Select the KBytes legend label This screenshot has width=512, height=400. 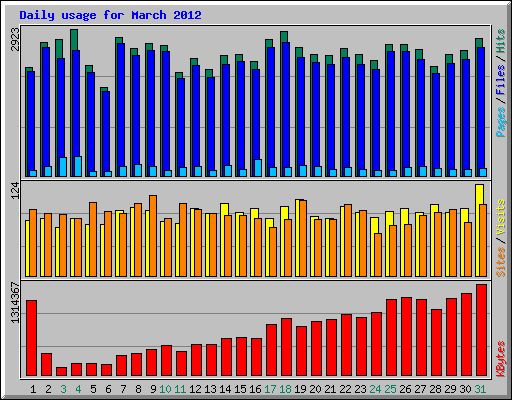pos(501,359)
